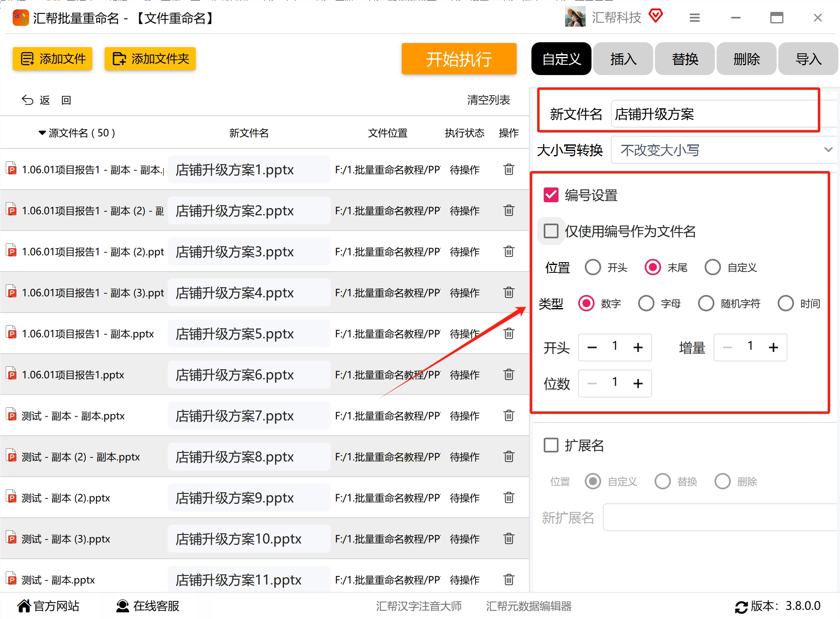The width and height of the screenshot is (840, 619).
Task: Click the 返回 back arrow icon
Action: 27,100
